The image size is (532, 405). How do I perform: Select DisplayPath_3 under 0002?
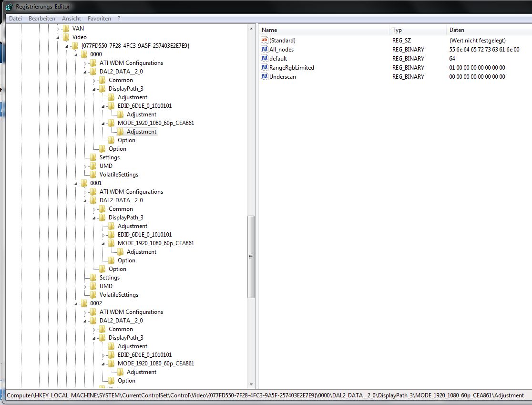(126, 338)
